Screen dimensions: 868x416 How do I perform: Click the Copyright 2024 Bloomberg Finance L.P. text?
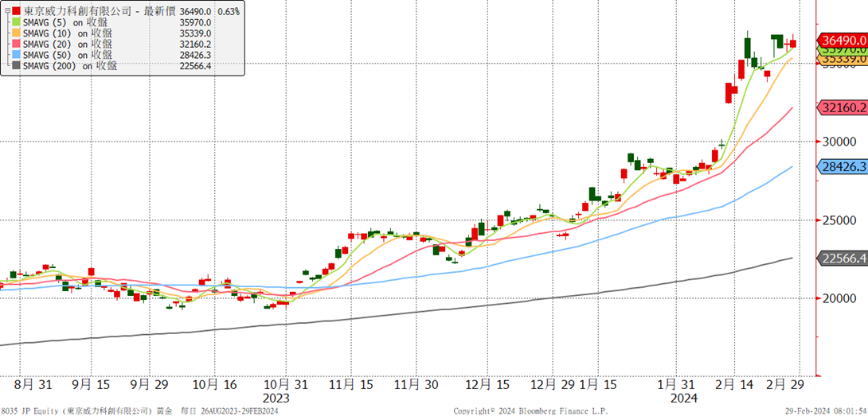(530, 411)
